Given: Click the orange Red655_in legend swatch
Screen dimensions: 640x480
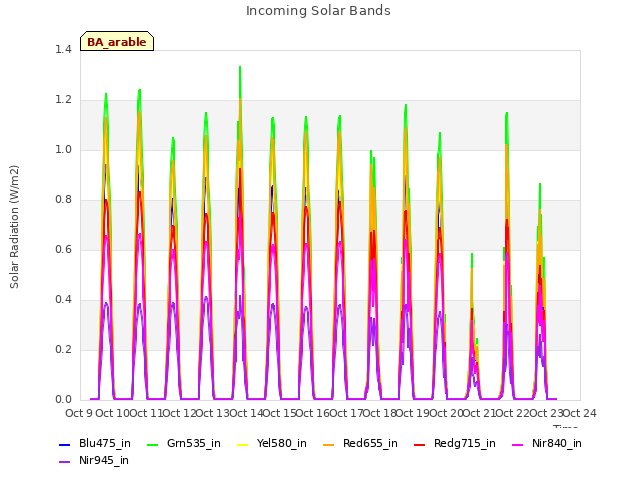Looking at the screenshot, I should pos(329,444).
